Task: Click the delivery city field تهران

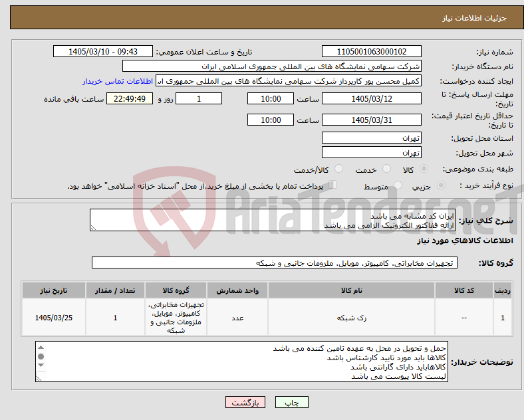Action: 371,153
